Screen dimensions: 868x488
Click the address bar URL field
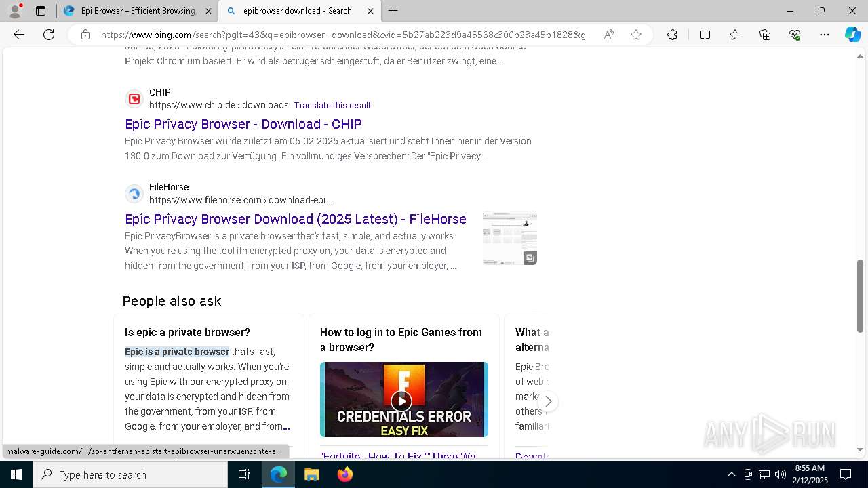(346, 35)
